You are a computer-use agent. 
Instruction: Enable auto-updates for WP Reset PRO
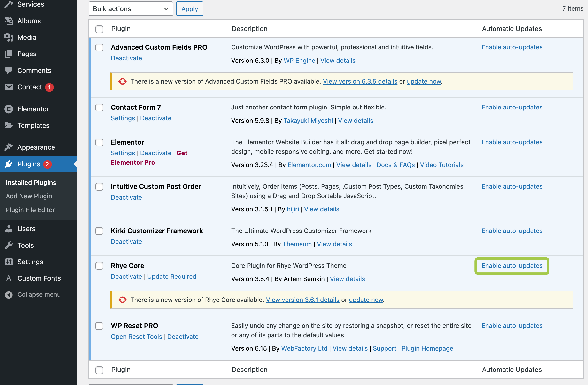point(512,326)
